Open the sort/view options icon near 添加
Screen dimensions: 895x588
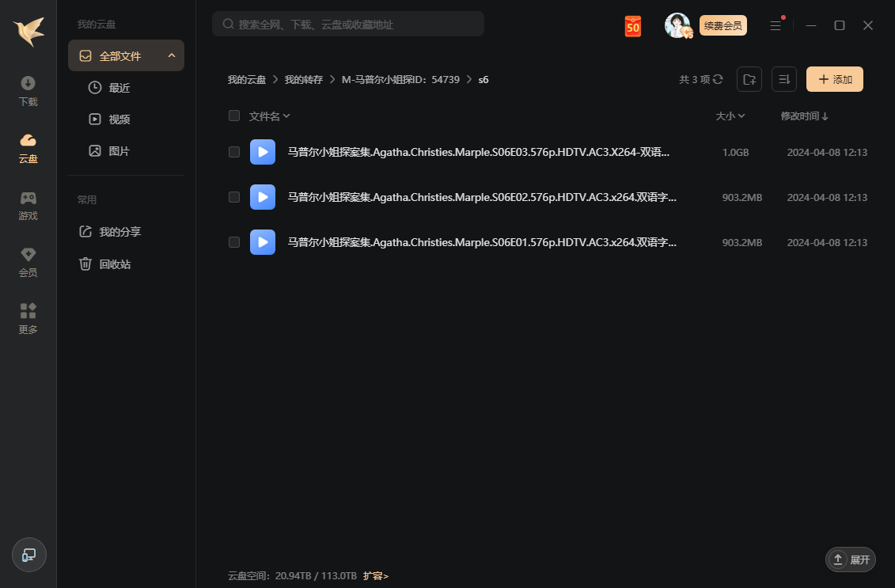click(783, 79)
